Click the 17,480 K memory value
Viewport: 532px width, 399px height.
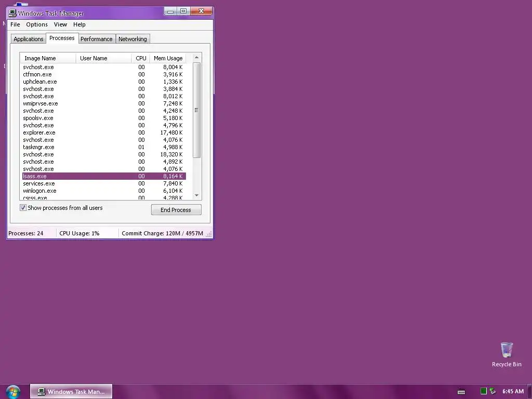pos(171,132)
